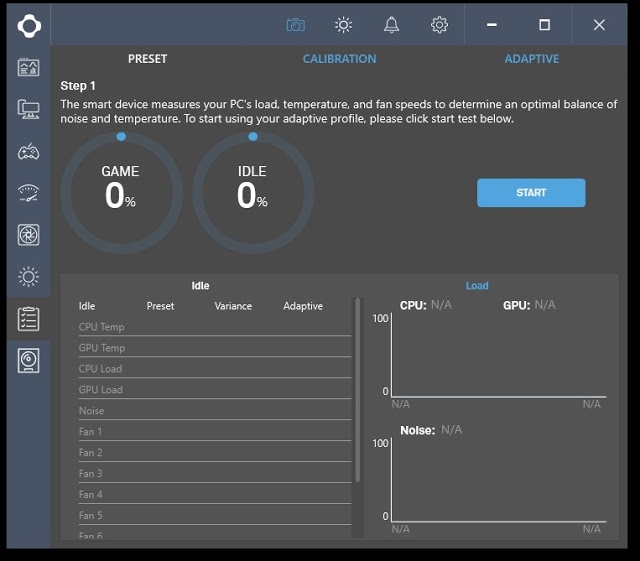Click the Noise: N/A chart label
The height and width of the screenshot is (561, 640).
tap(431, 430)
